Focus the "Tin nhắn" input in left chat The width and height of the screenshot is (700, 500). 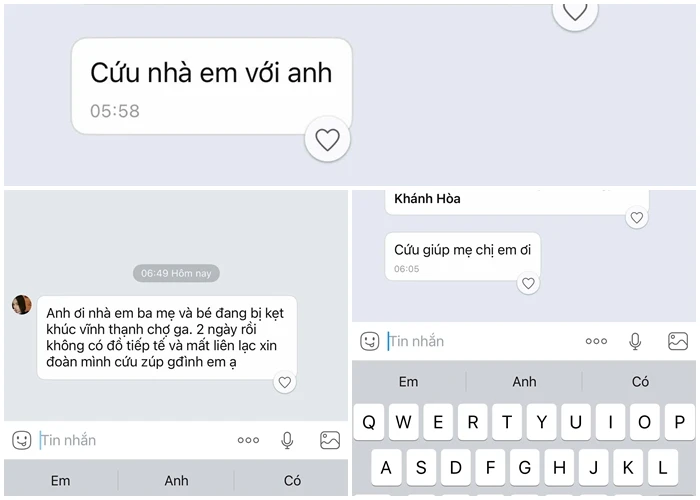click(134, 440)
